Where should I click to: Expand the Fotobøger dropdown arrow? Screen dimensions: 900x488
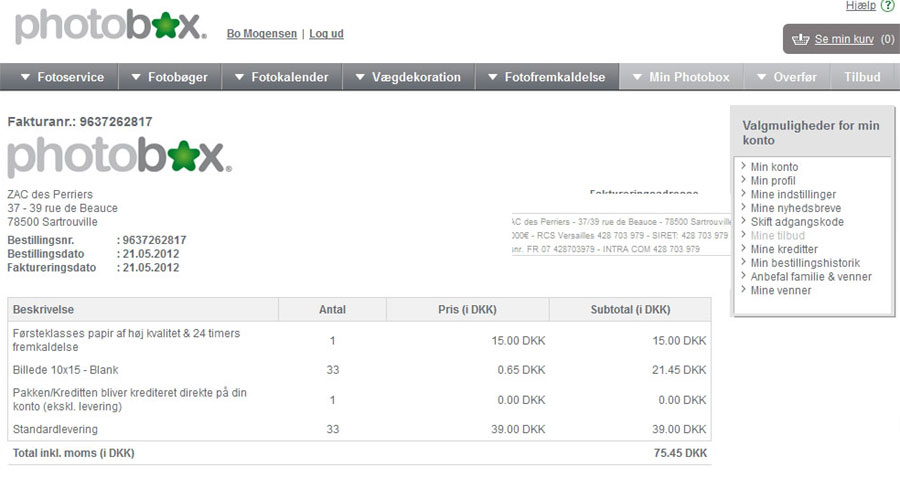point(136,77)
